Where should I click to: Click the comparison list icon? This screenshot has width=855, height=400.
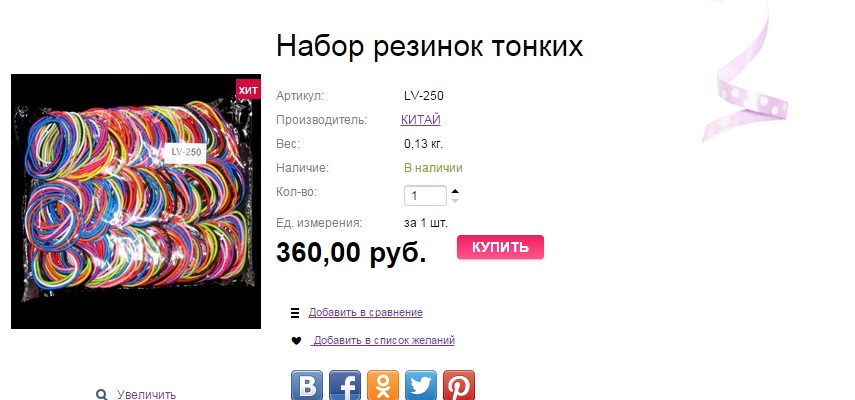pos(295,313)
